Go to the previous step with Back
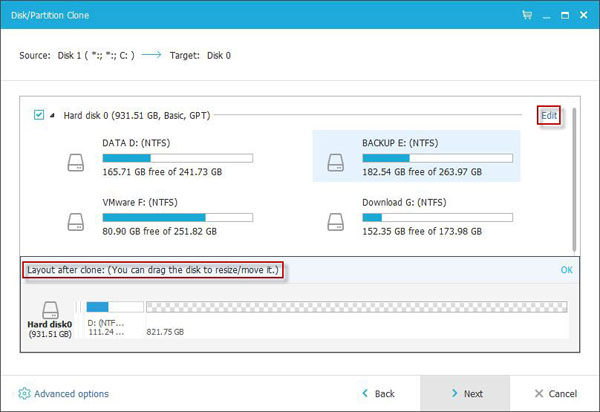Viewport: 600px width, 412px height. click(x=378, y=394)
